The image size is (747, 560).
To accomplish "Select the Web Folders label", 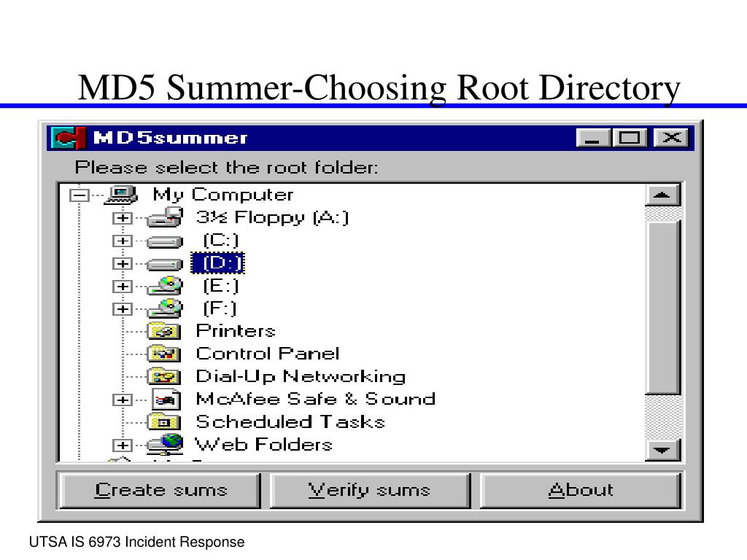I will [x=263, y=444].
